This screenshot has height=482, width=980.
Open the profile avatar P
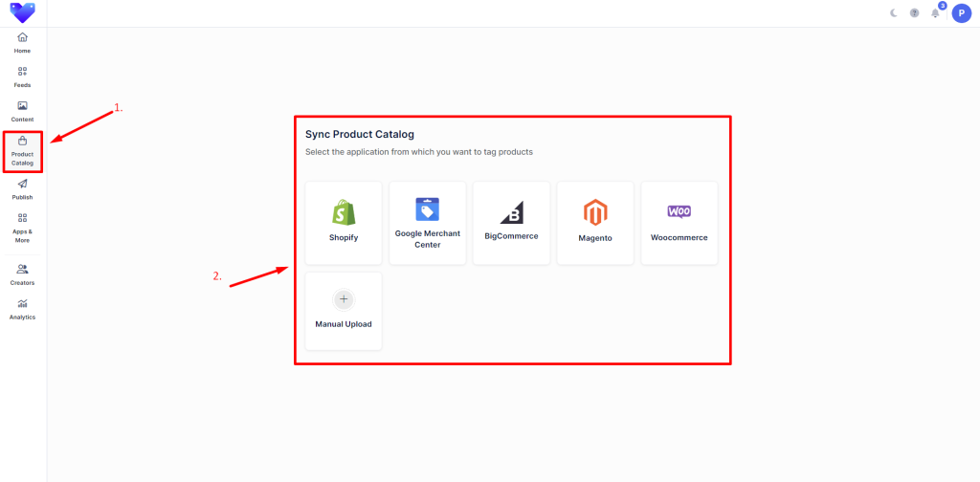(x=961, y=13)
